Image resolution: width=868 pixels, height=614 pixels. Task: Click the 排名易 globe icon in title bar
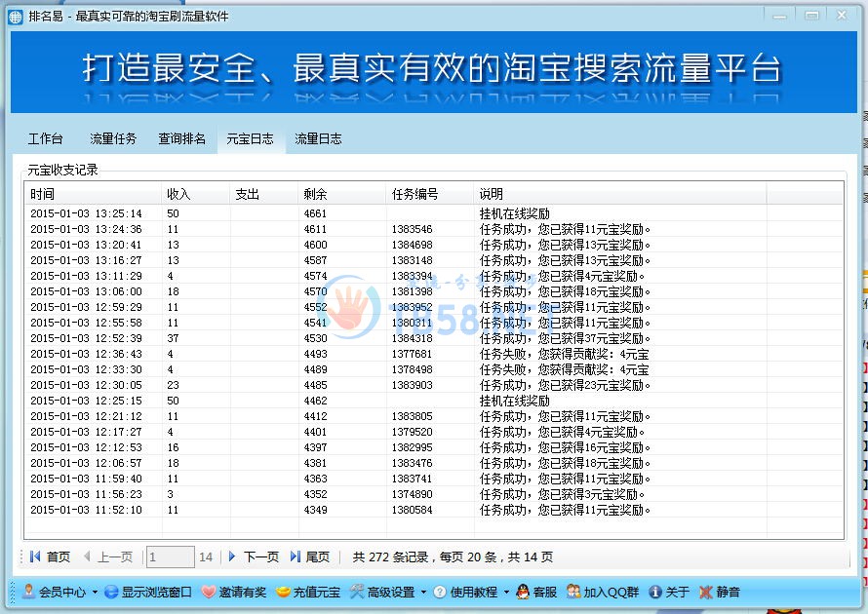(x=16, y=17)
